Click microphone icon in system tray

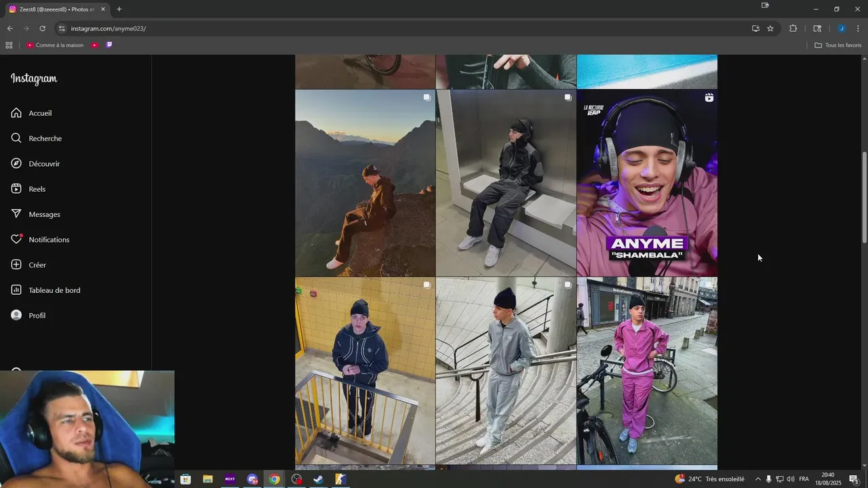click(x=768, y=479)
